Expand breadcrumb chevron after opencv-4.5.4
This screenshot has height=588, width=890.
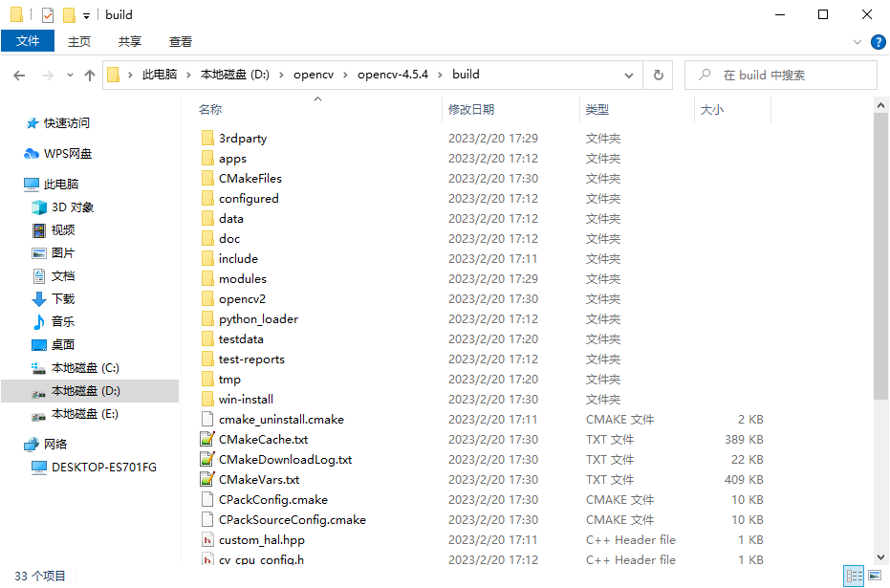pos(440,75)
